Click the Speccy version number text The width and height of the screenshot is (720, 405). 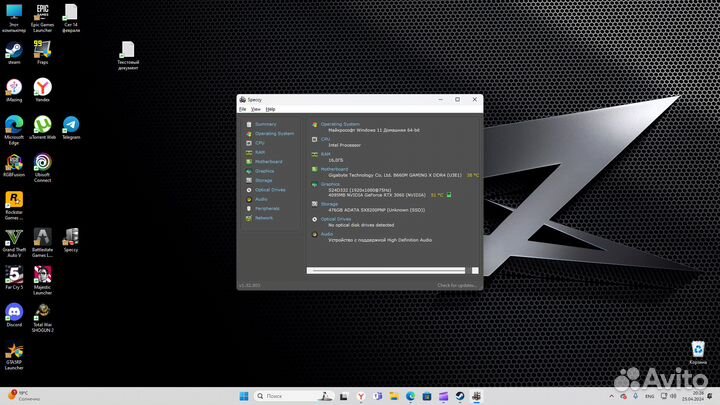[249, 285]
